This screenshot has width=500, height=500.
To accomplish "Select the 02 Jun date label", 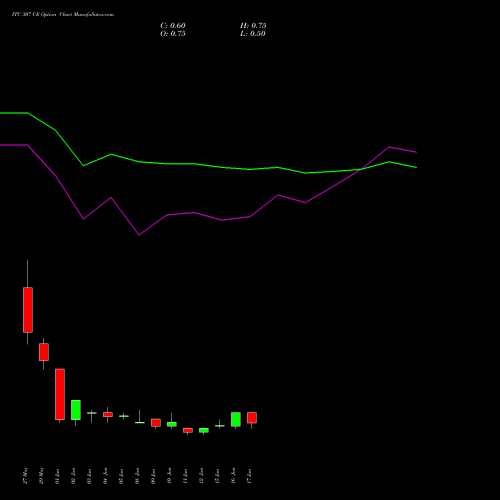I will [74, 476].
